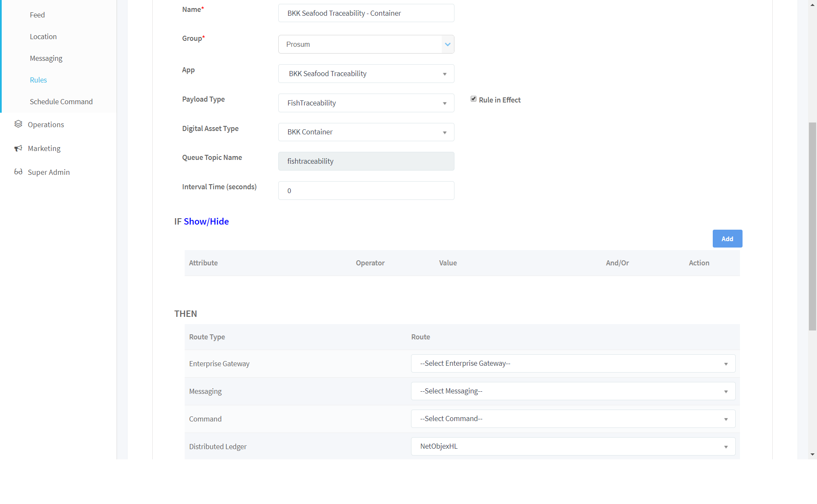Viewport: 817px width, 504px height.
Task: Toggle the IF Show/Hide link
Action: [206, 222]
